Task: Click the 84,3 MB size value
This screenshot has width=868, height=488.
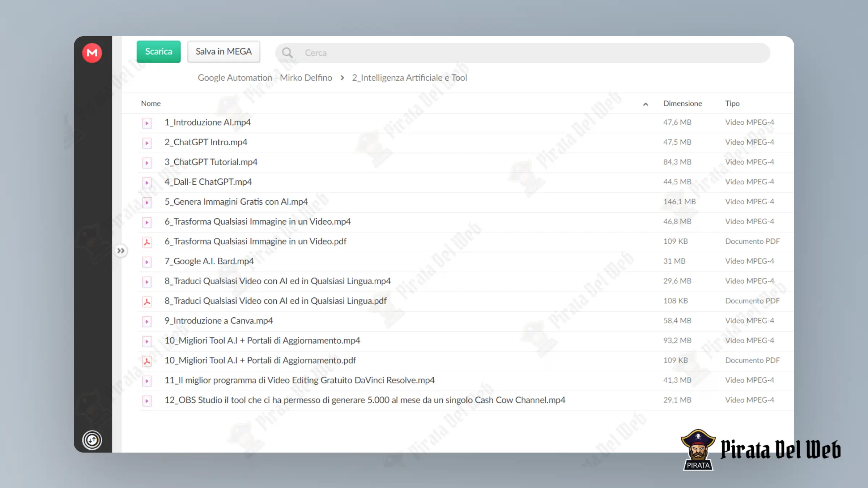Action: coord(677,162)
